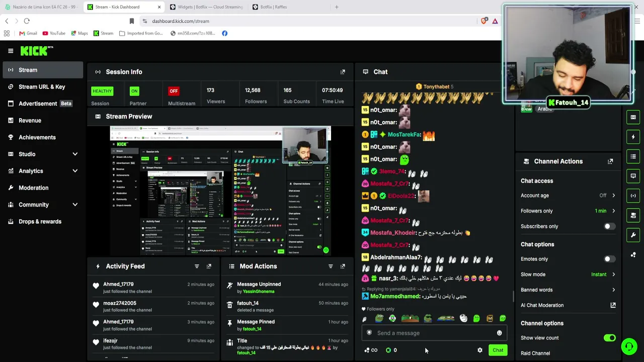Insert the white troll face emote
Viewport: 644px width, 362px height.
click(x=463, y=318)
